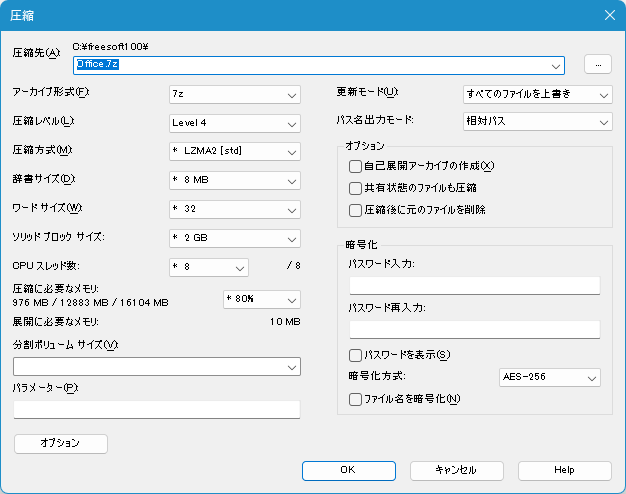The image size is (626, 494).
Task: Open the CPUスレッド数 dropdown showing 8
Action: tap(209, 267)
